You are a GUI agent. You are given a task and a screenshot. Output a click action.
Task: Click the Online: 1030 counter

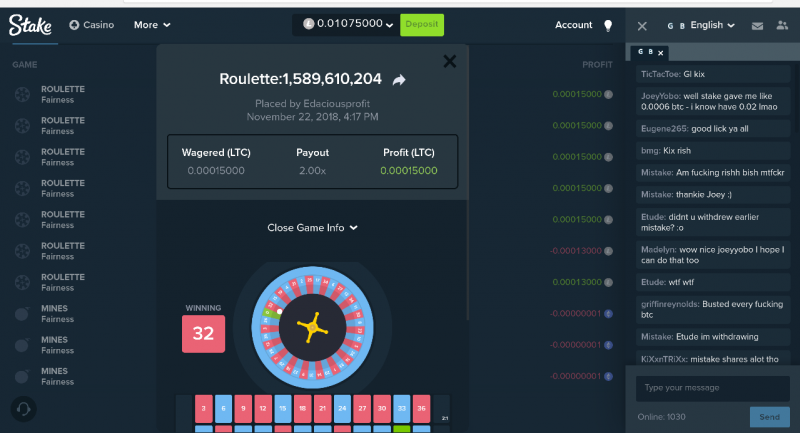pos(661,417)
